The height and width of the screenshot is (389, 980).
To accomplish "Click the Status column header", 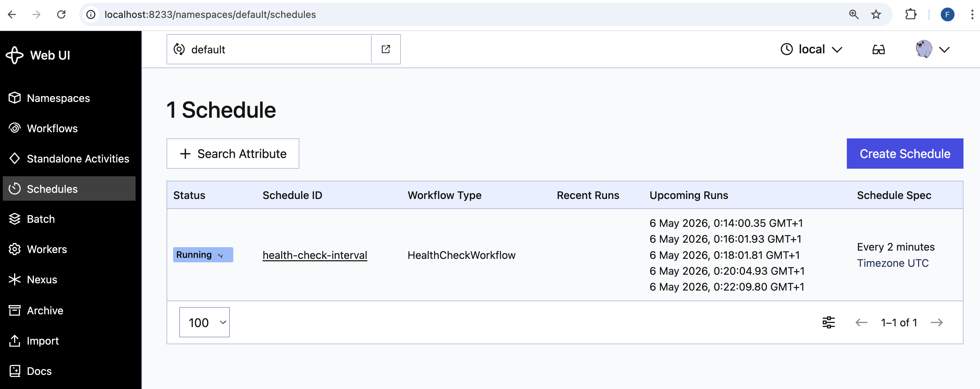I will coord(189,195).
